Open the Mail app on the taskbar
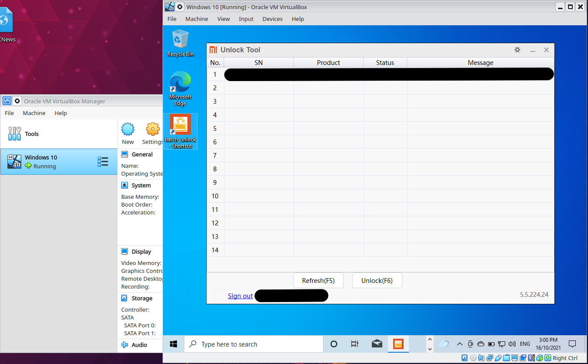Screen dimensions: 588x364 [x=377, y=344]
